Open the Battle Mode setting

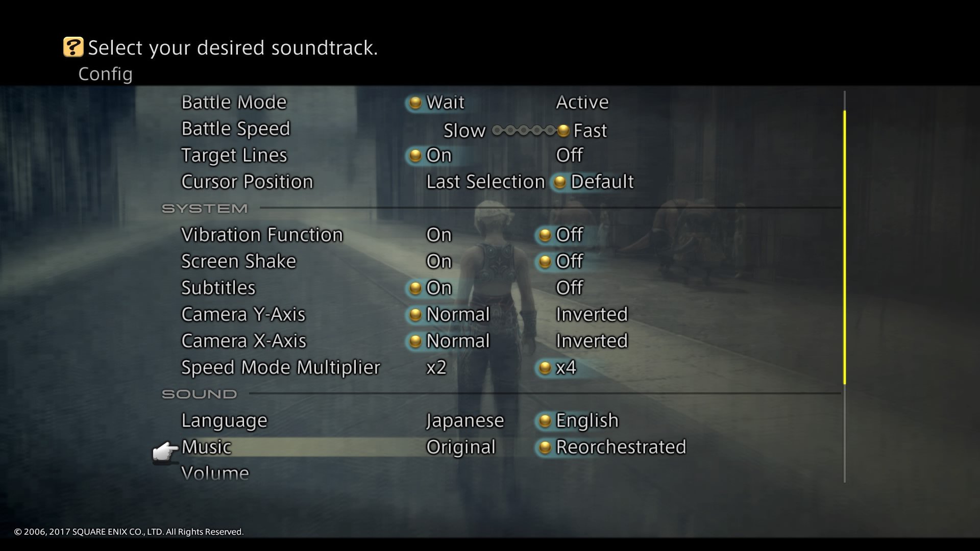point(233,102)
